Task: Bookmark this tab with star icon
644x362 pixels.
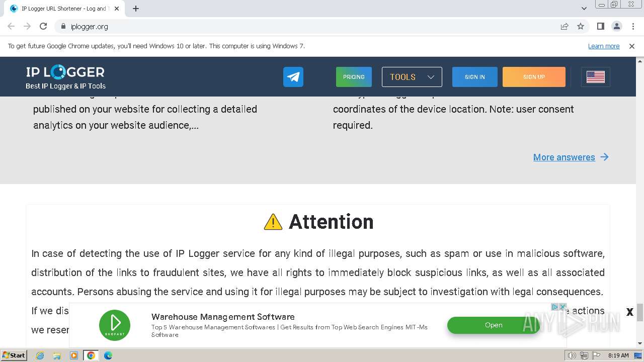Action: coord(581,27)
